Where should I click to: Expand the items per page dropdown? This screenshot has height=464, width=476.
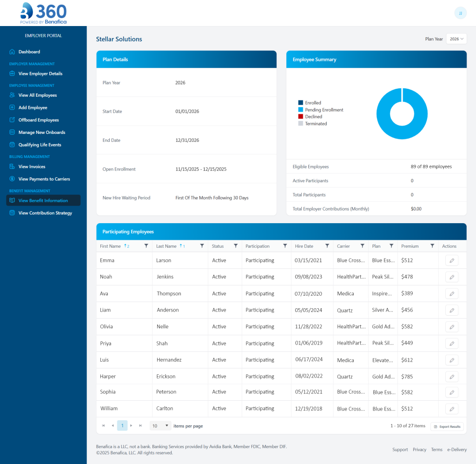click(x=161, y=425)
